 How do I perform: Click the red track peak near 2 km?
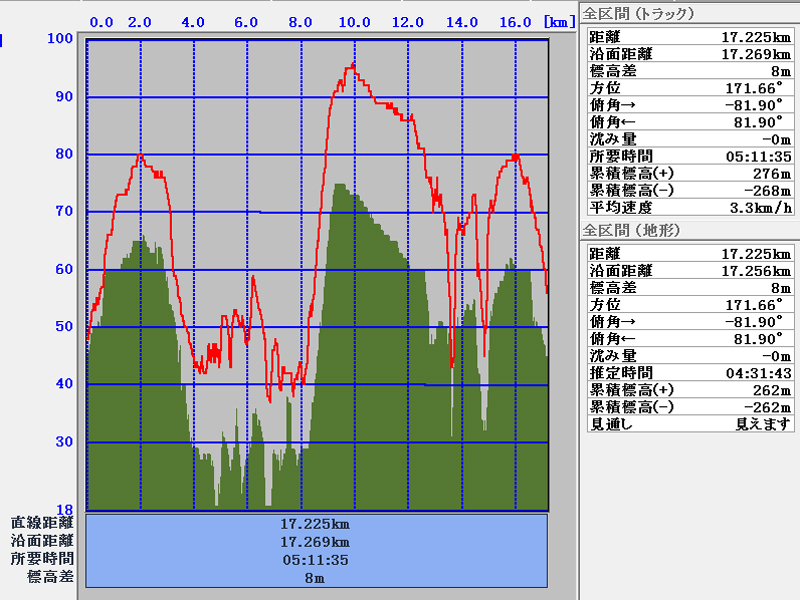[140, 156]
